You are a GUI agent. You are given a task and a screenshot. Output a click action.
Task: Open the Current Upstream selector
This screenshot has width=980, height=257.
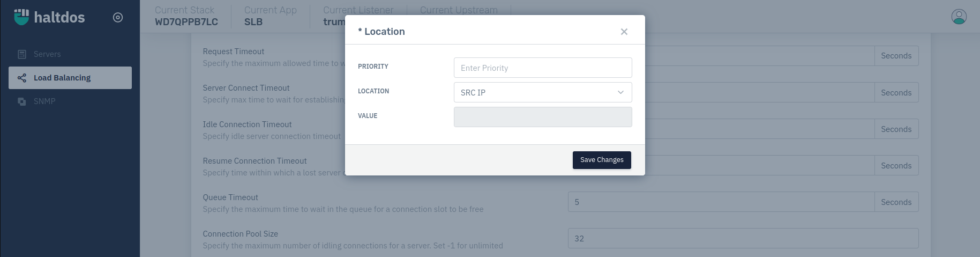click(459, 10)
